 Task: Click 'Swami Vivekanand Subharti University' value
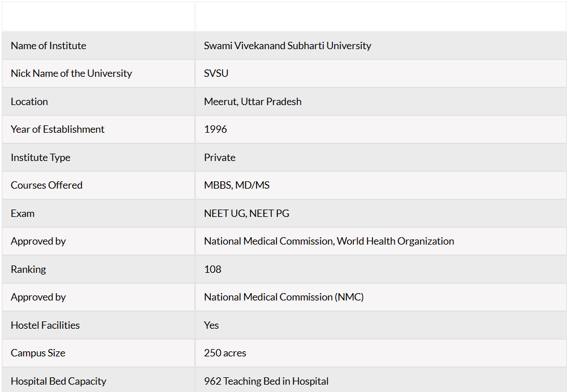[x=287, y=46]
